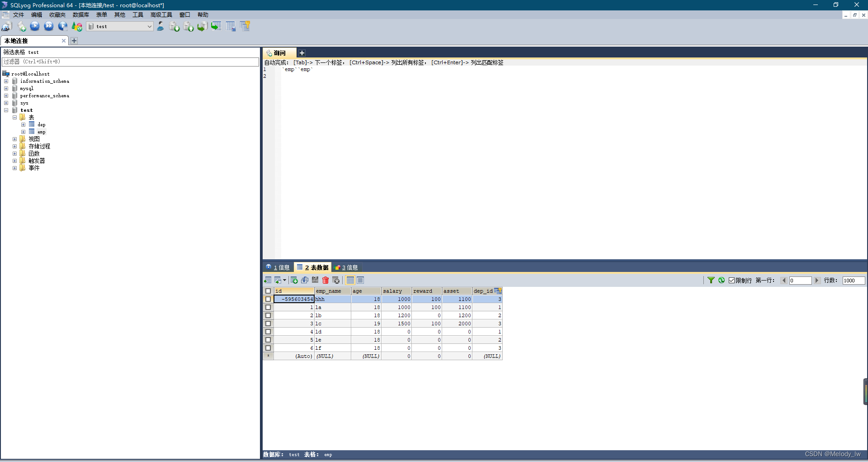Expand the performance_schema database node
868x462 pixels.
pos(6,95)
